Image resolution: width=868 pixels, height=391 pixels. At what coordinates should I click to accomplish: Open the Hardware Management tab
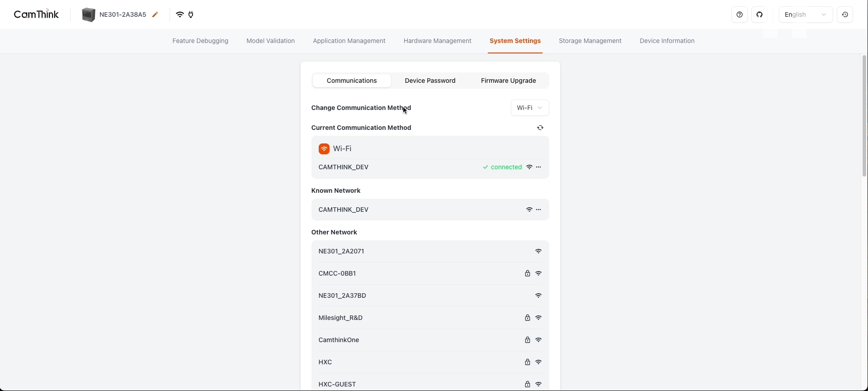(x=437, y=41)
